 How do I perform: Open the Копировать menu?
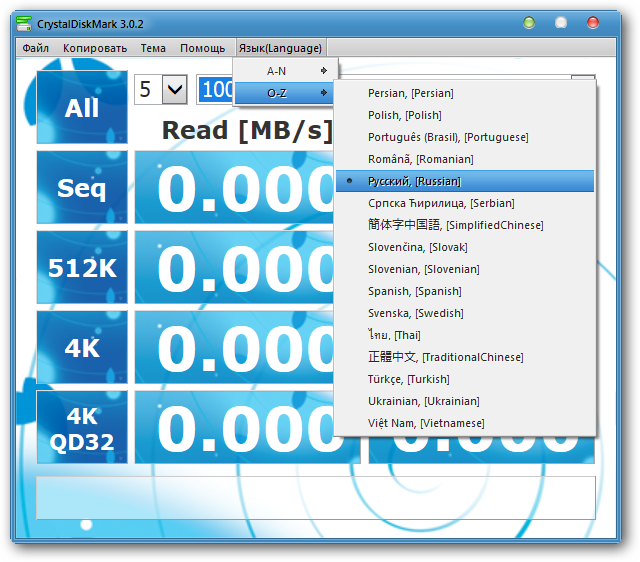(95, 48)
